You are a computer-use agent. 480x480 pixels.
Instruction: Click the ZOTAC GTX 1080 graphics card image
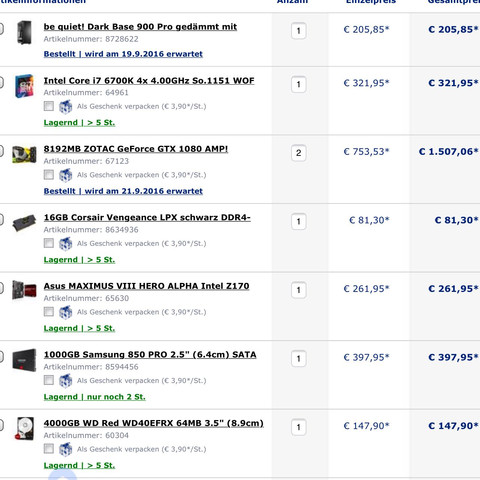(x=24, y=154)
